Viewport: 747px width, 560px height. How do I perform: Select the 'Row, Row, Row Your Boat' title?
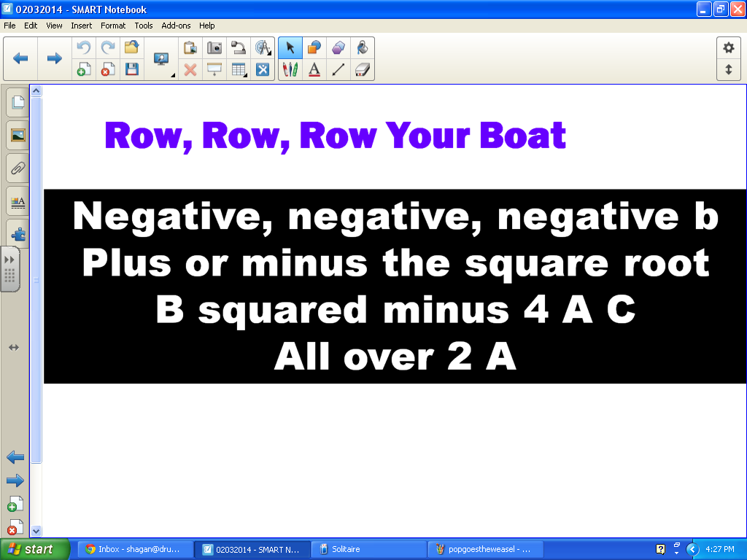335,136
